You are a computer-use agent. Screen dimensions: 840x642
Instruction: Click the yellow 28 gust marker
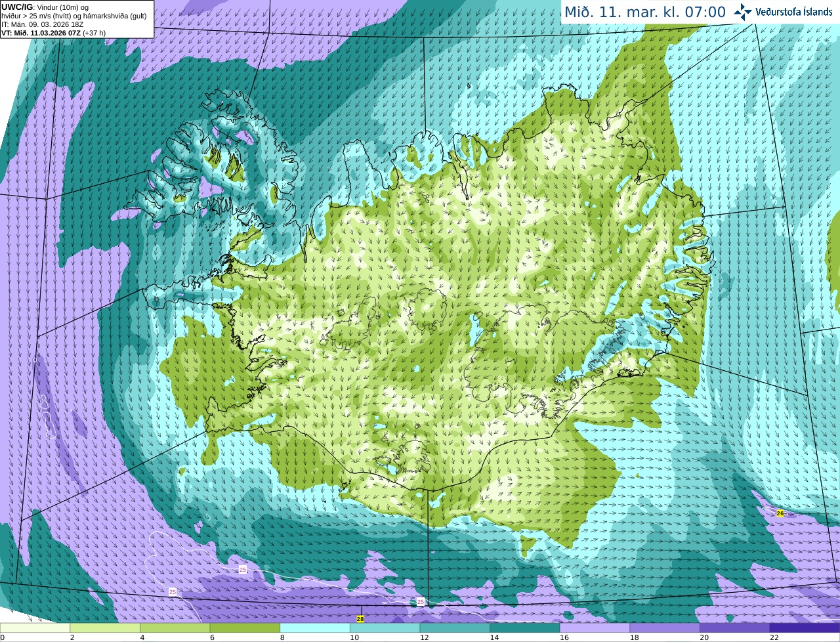[360, 618]
